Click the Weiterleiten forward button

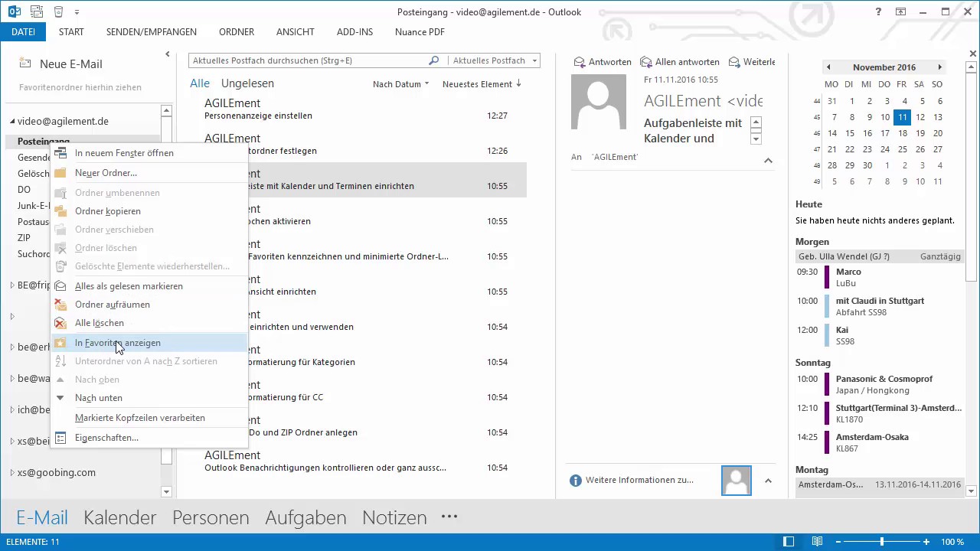(752, 62)
